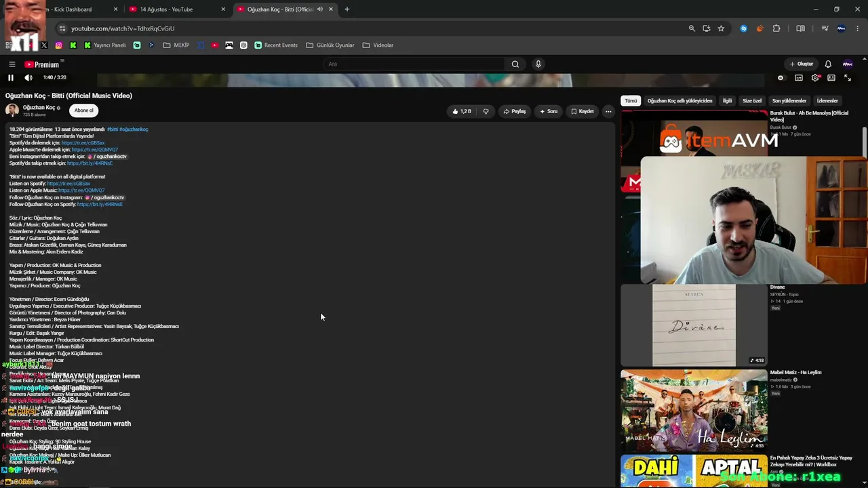Open the player settings gear
Image resolution: width=868 pixels, height=488 pixels.
click(815, 78)
